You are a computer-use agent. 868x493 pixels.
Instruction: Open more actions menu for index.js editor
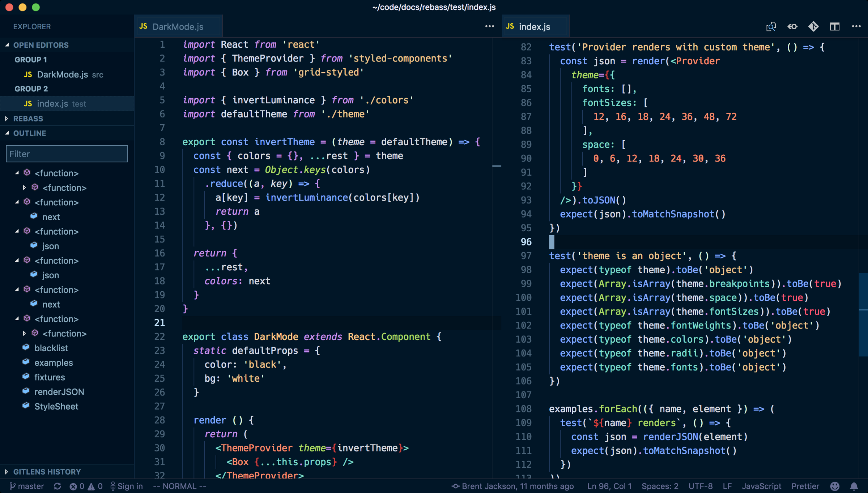click(856, 26)
